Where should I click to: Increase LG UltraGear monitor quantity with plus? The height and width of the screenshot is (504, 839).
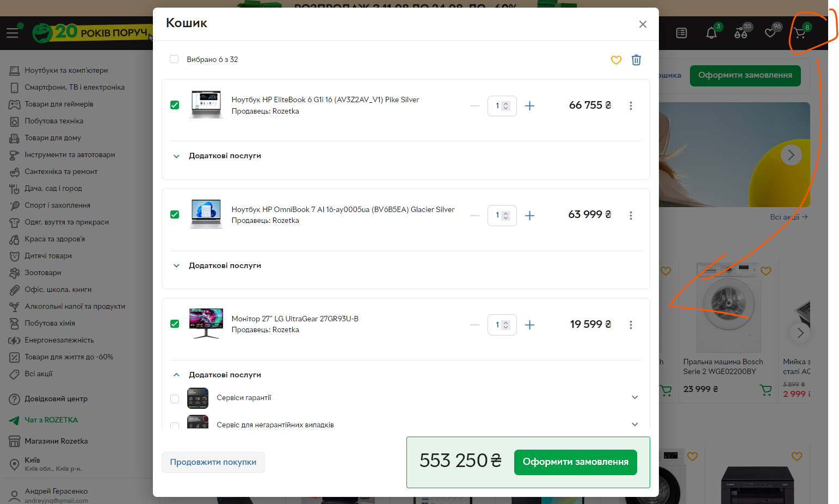529,325
